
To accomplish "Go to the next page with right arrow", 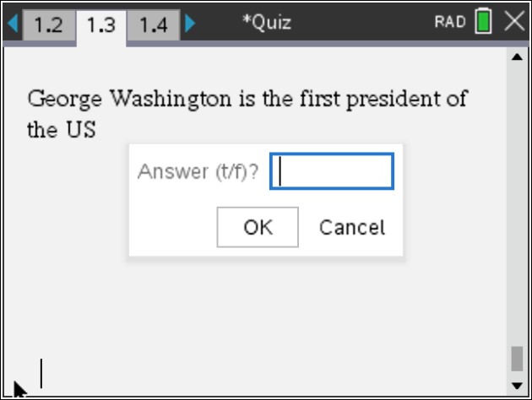I will (190, 24).
